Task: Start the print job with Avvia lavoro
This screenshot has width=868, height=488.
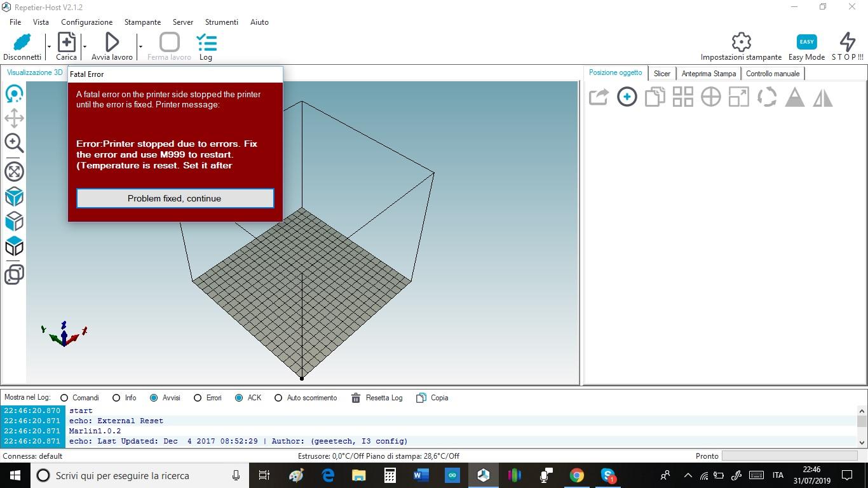Action: pos(112,43)
